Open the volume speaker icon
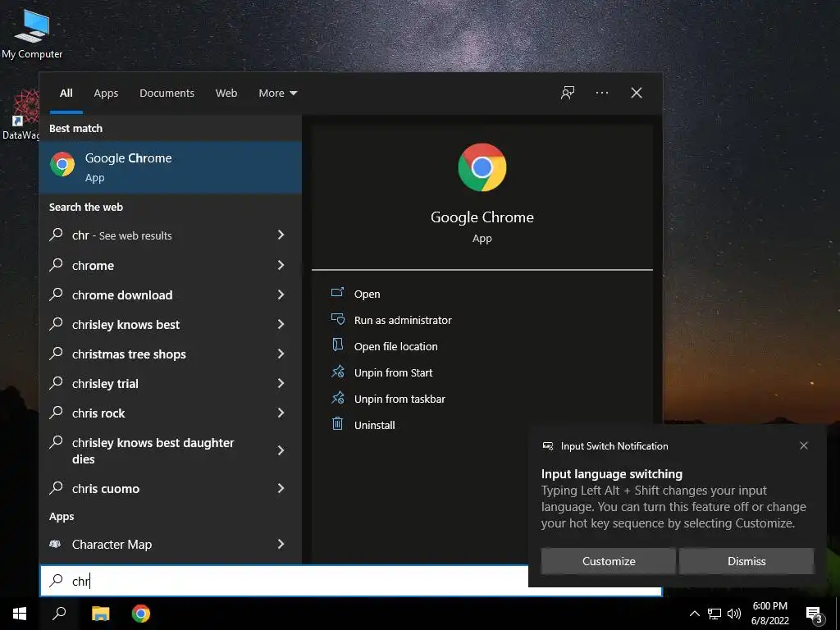Viewport: 840px width, 630px height. pyautogui.click(x=734, y=614)
